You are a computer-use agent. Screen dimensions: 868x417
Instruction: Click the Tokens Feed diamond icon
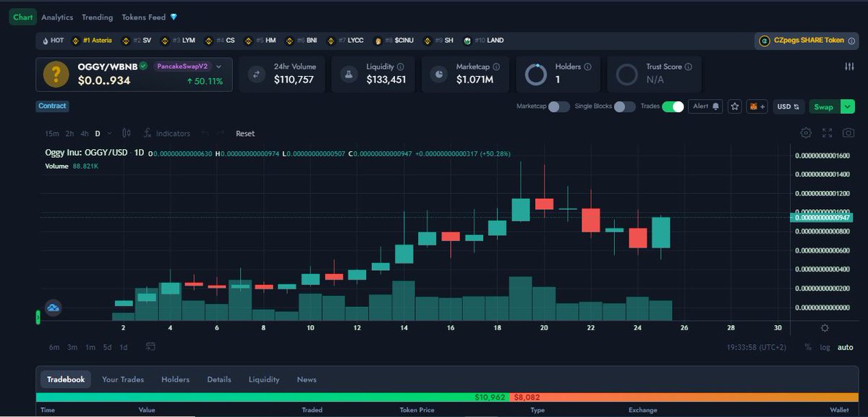174,17
